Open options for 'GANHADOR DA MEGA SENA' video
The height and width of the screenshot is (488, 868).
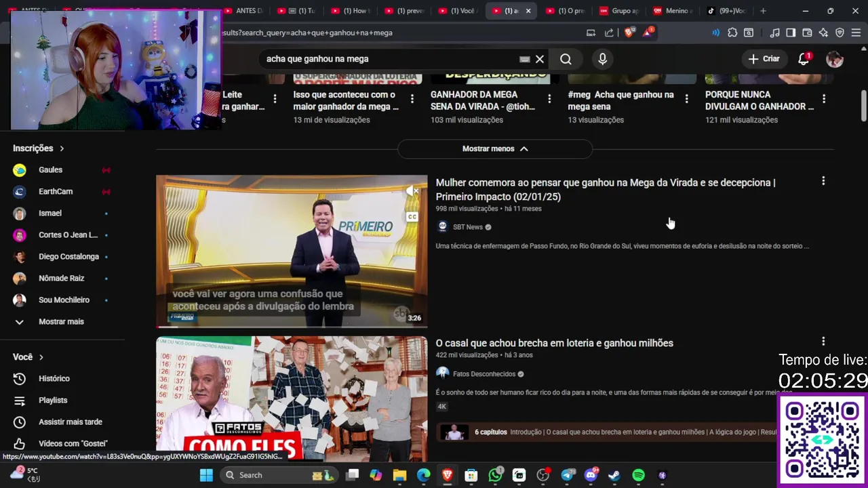click(549, 99)
